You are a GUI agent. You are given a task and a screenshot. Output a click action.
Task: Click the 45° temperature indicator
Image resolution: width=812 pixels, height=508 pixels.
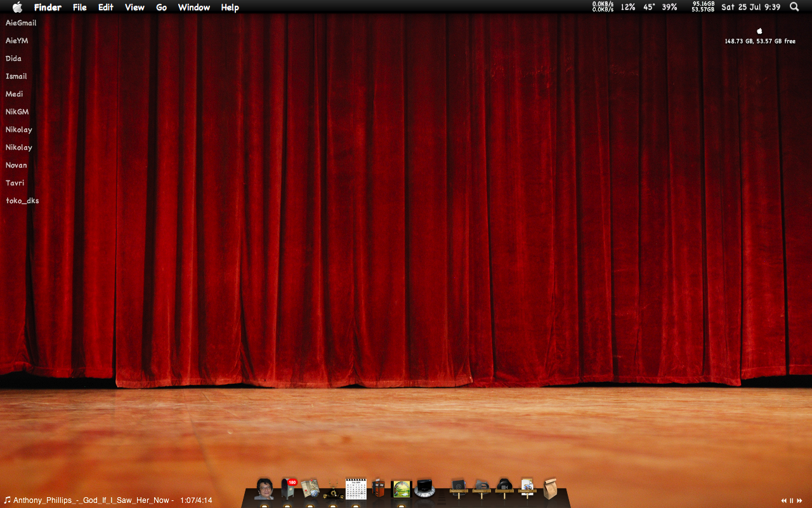click(x=649, y=7)
